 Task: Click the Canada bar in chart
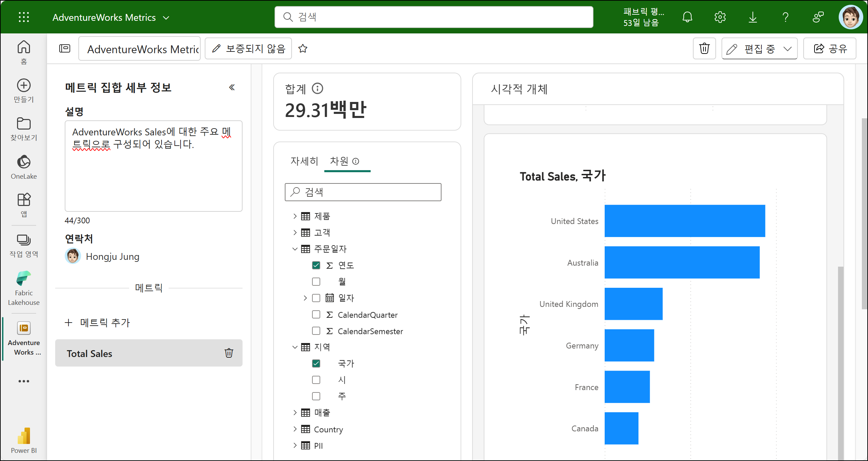(x=621, y=428)
